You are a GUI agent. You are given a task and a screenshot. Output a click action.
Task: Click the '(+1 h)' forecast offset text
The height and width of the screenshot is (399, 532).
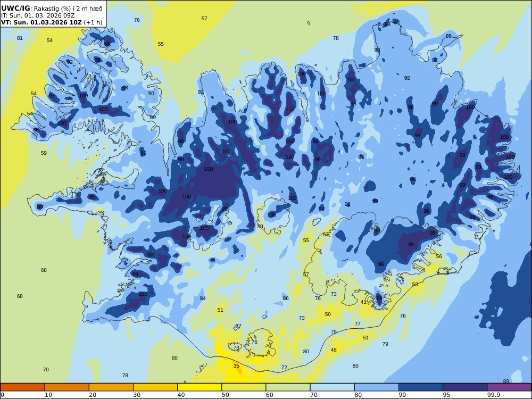pyautogui.click(x=93, y=22)
